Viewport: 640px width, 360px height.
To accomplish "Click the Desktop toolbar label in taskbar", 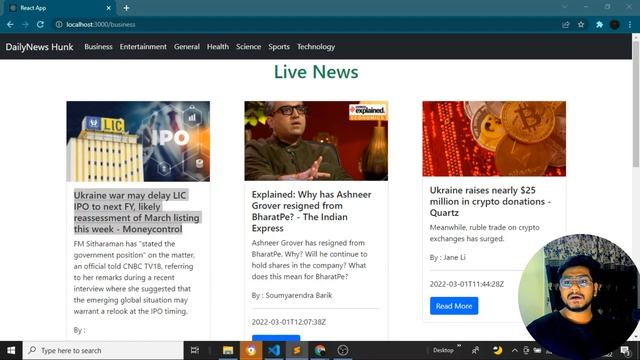I will point(443,350).
